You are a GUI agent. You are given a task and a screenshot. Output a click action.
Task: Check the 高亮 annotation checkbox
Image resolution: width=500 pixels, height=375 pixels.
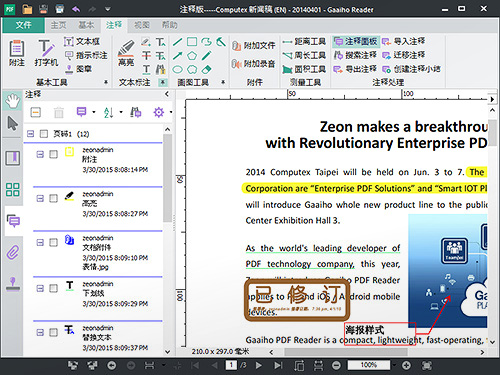click(x=53, y=198)
